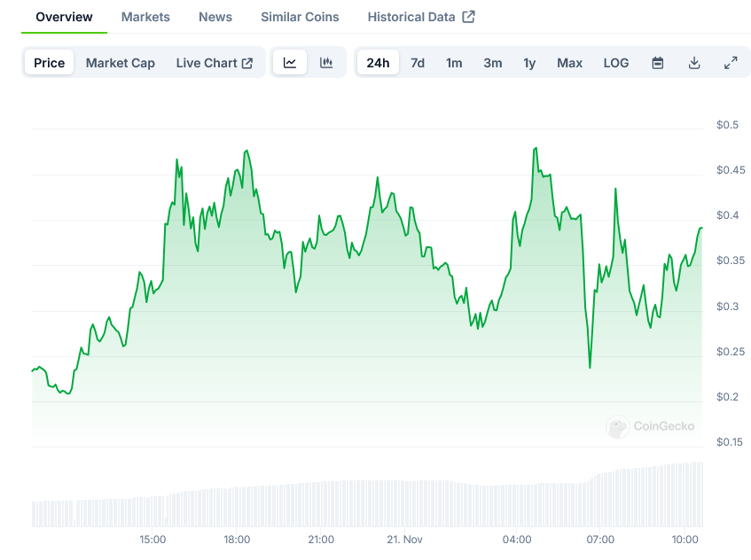The width and height of the screenshot is (751, 560).
Task: Toggle the LOG scale option
Action: [x=616, y=63]
